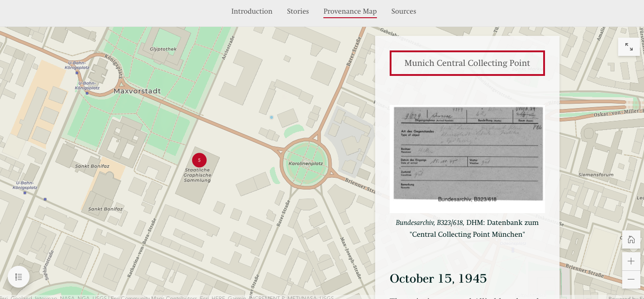Click the Glyptothek label on map
644x299 pixels.
click(163, 49)
